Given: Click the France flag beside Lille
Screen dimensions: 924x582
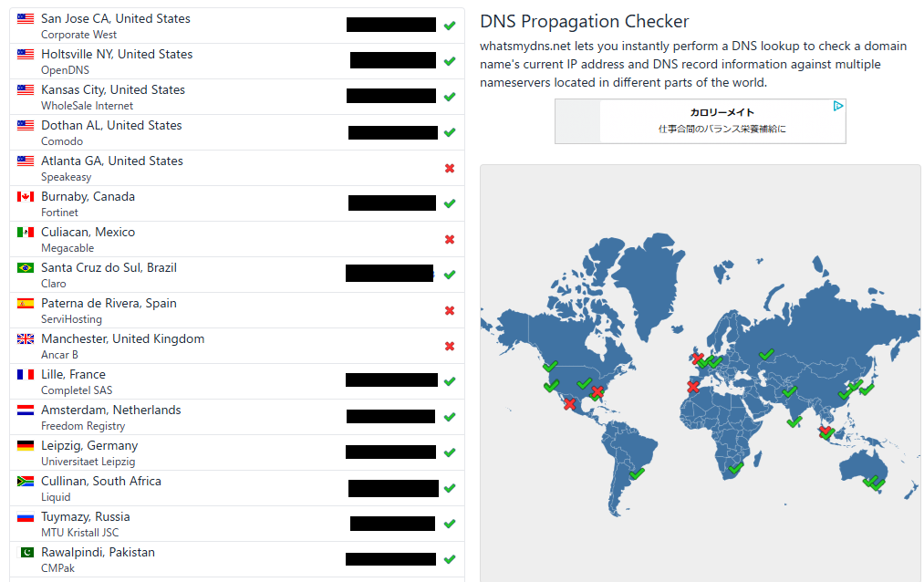Looking at the screenshot, I should click(26, 374).
